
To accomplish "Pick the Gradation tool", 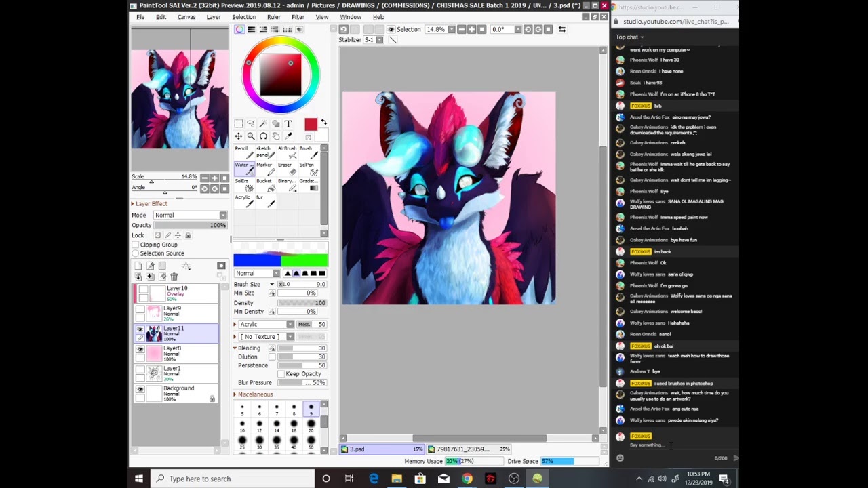I will [x=308, y=184].
